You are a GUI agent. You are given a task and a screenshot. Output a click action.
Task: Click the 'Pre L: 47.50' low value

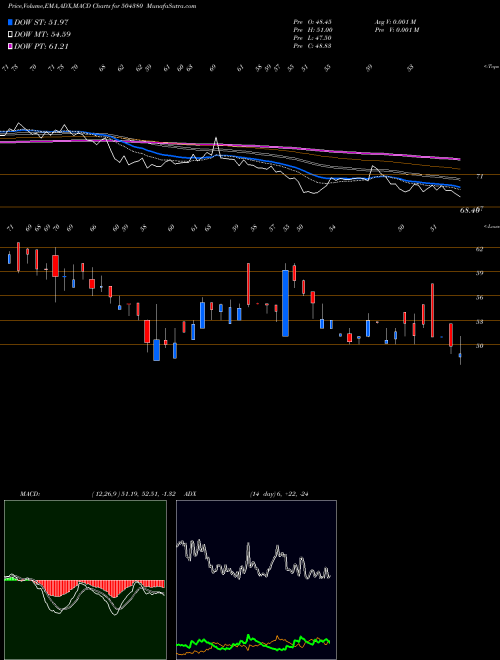[313, 38]
